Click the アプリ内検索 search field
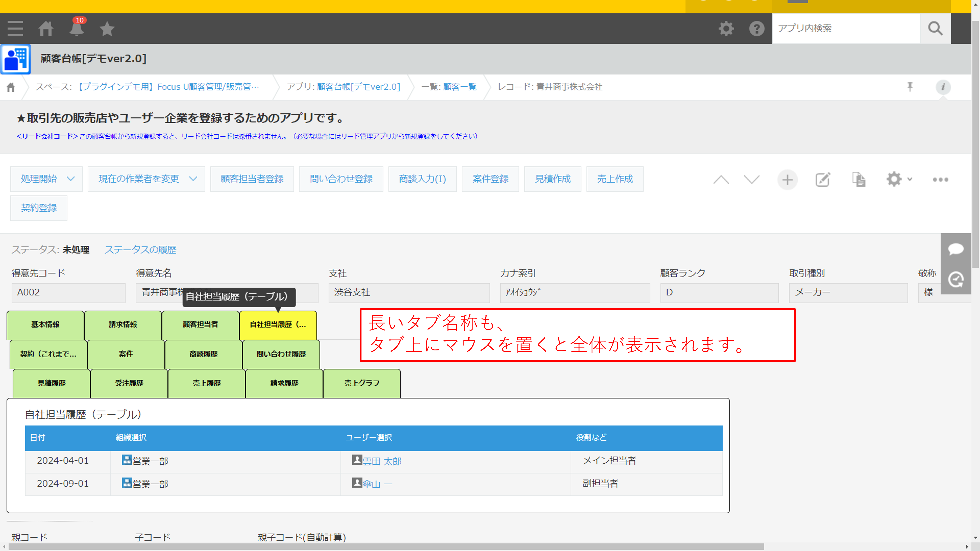 (x=846, y=28)
